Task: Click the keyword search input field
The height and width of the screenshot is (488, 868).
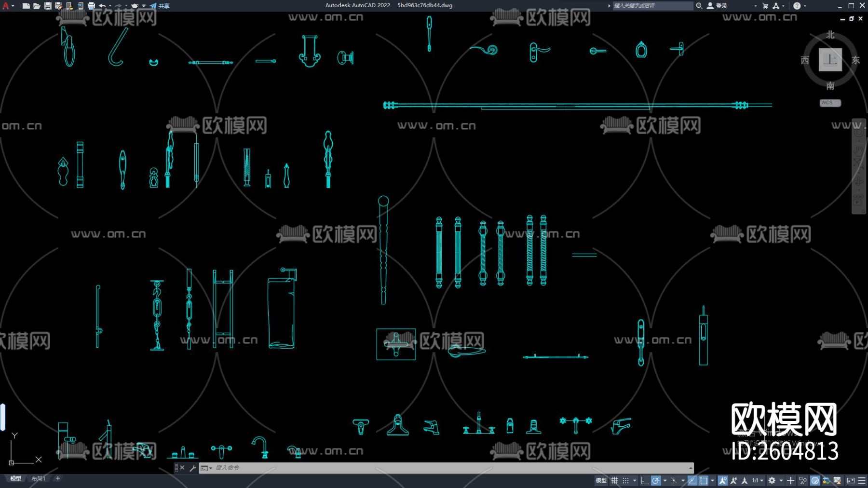Action: (x=652, y=6)
